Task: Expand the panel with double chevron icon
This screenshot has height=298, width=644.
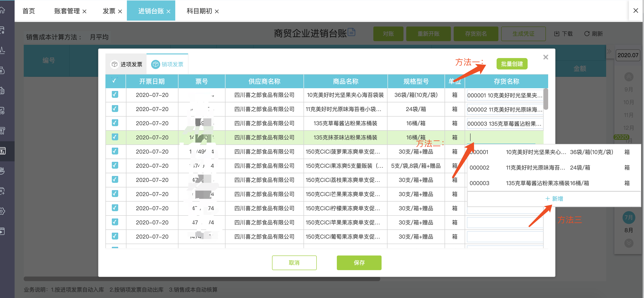Action: click(x=609, y=52)
